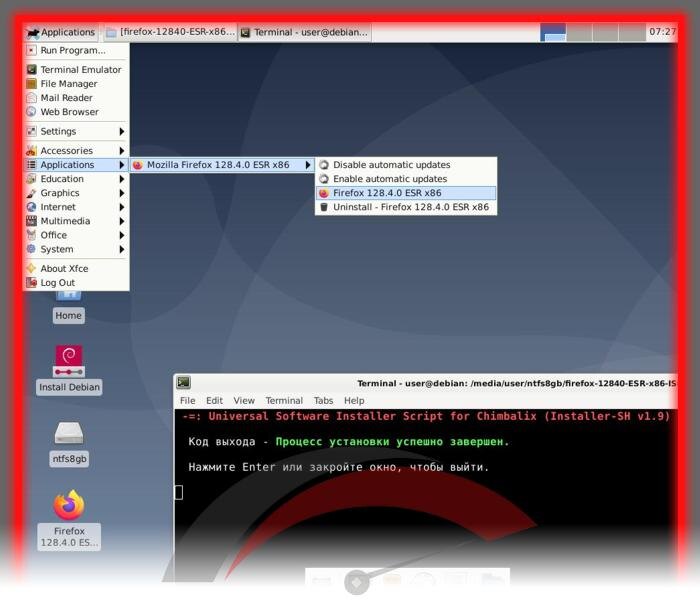Click the Enable automatic updates refresh icon
The width and height of the screenshot is (700, 600).
(324, 179)
